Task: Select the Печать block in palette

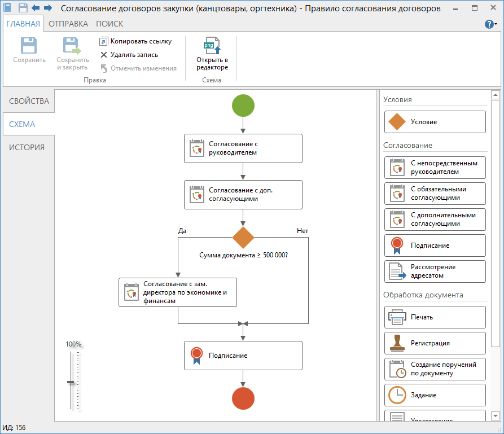Action: [435, 317]
